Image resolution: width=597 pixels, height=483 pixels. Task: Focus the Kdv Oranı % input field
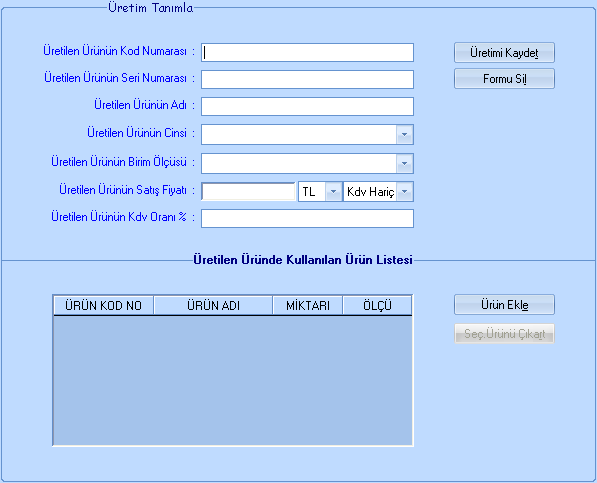tap(307, 218)
